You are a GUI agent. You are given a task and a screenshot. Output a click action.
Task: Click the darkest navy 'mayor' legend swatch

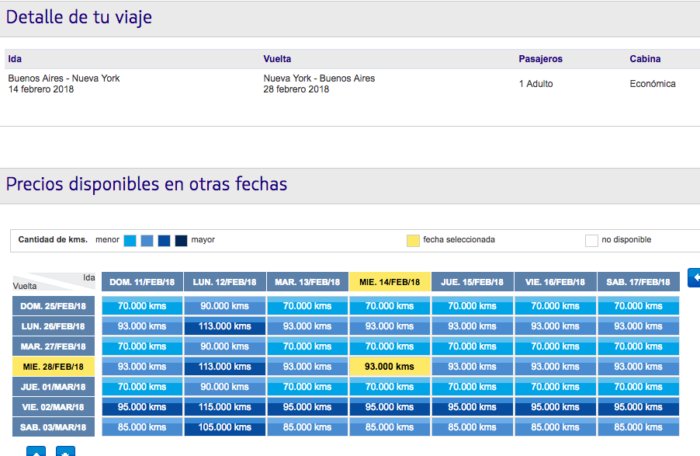(x=181, y=241)
